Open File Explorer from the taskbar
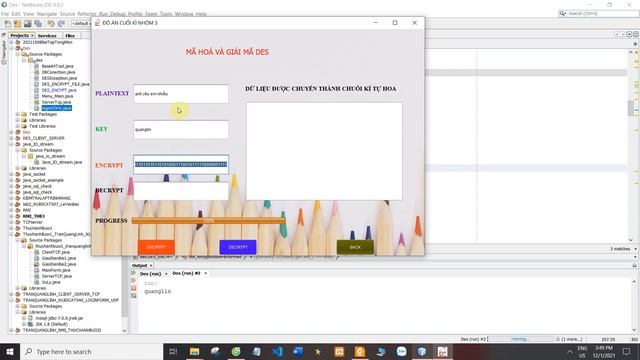This screenshot has width=640, height=360. (194, 351)
